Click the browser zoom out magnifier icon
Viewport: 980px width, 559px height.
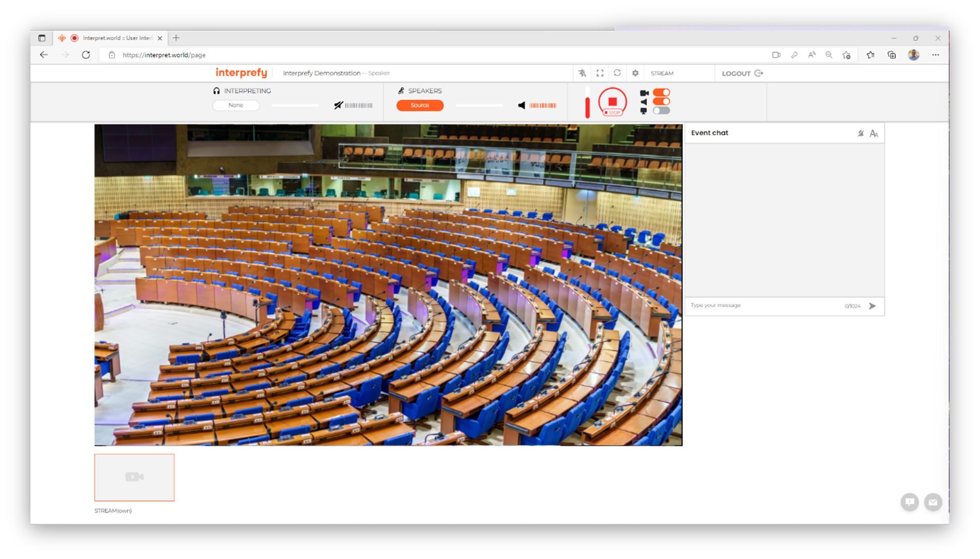(x=829, y=55)
